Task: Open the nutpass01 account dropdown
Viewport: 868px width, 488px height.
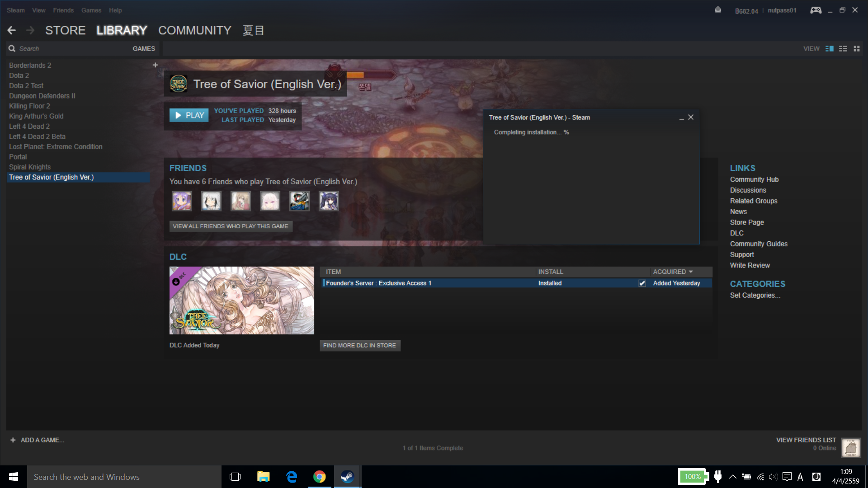Action: (x=782, y=10)
